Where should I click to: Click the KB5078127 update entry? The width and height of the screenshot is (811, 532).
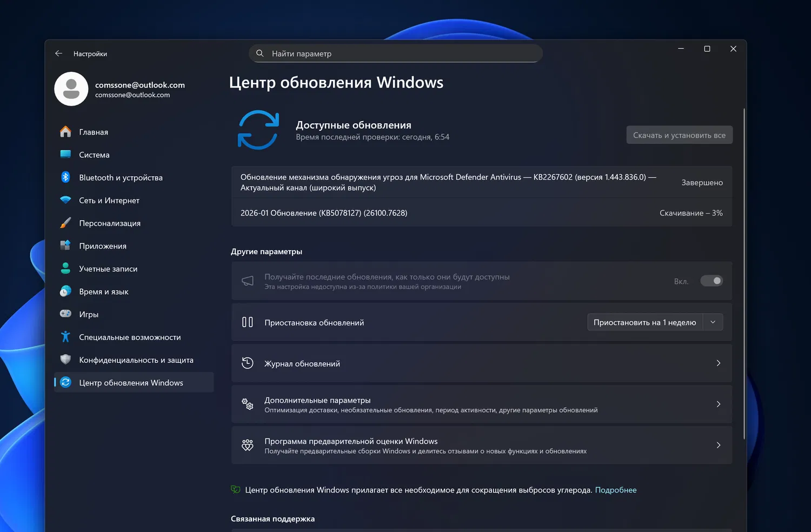[x=482, y=213]
